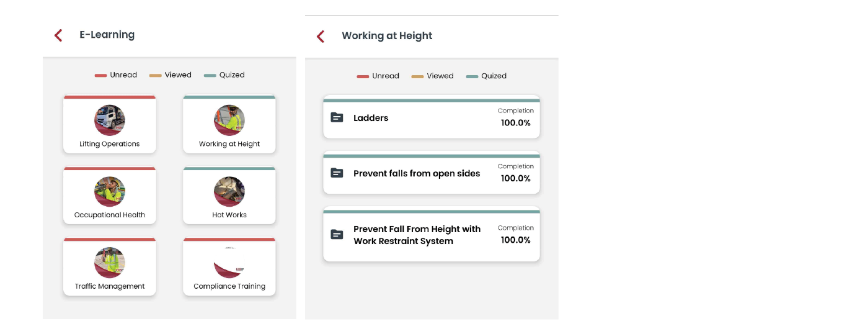The image size is (868, 334).
Task: Open the Ladders module title
Action: coord(371,118)
